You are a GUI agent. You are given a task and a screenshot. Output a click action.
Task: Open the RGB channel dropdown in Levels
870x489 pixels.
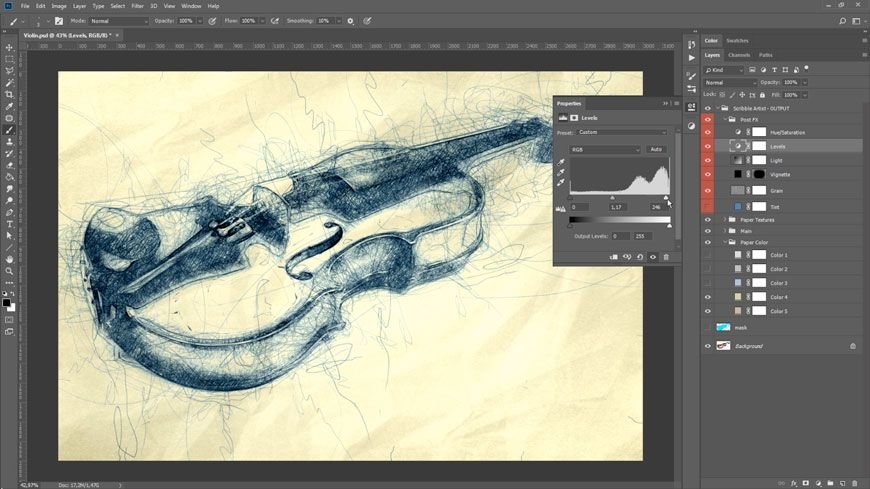[605, 149]
